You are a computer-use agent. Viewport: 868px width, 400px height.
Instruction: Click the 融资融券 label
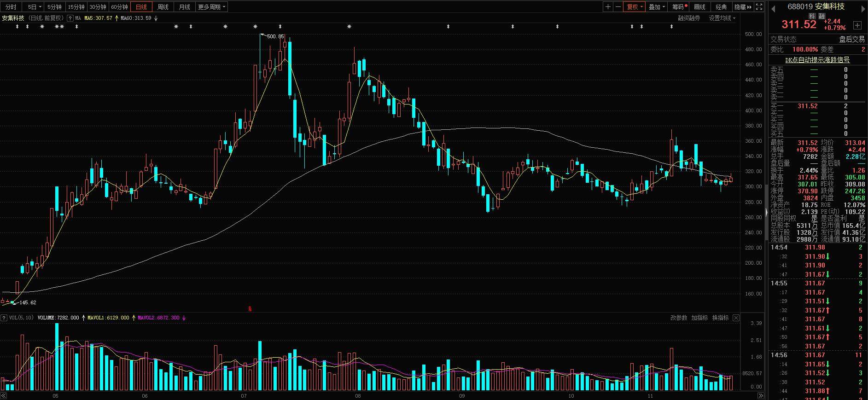pos(689,18)
